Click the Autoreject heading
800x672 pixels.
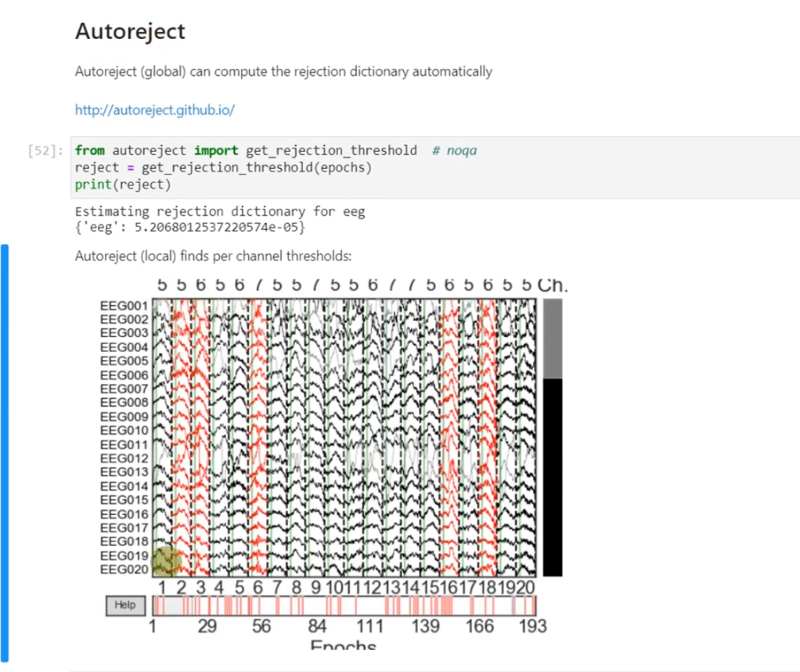[x=130, y=31]
